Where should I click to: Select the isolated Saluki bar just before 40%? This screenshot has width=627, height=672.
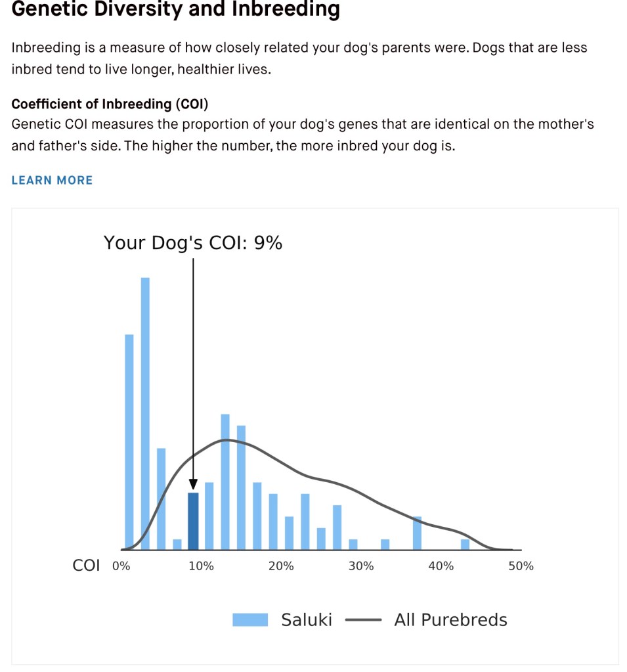click(417, 533)
